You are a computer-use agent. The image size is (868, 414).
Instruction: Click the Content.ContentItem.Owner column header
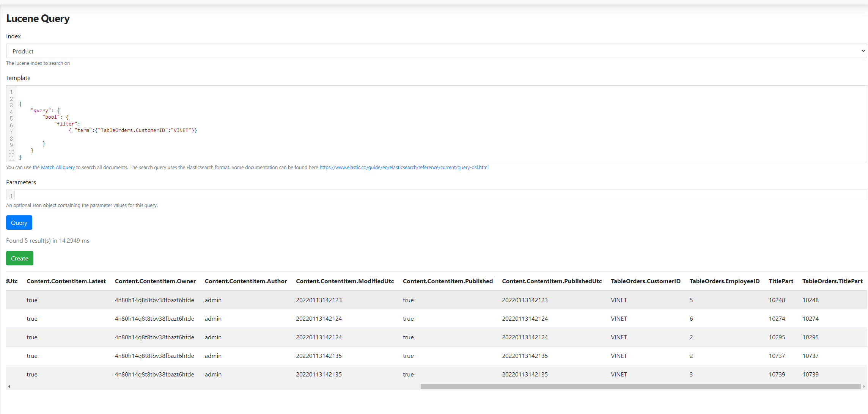[155, 281]
